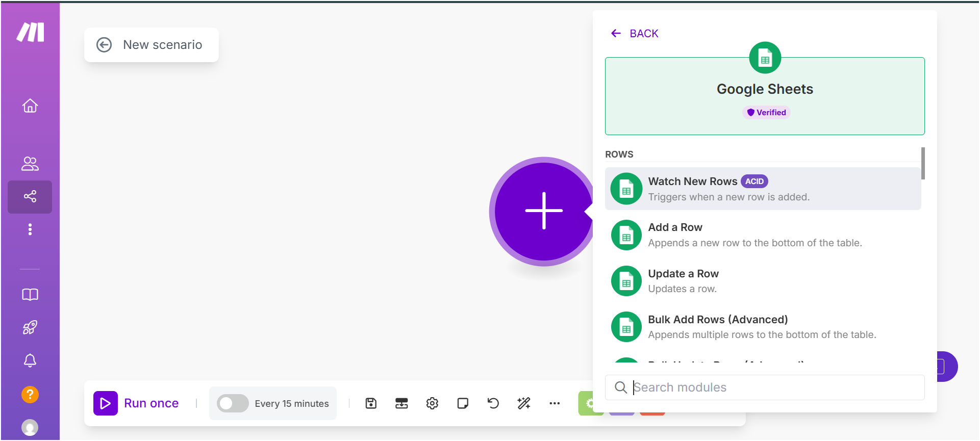
Task: Select Bulk Add Rows (Advanced) module
Action: coord(763,327)
